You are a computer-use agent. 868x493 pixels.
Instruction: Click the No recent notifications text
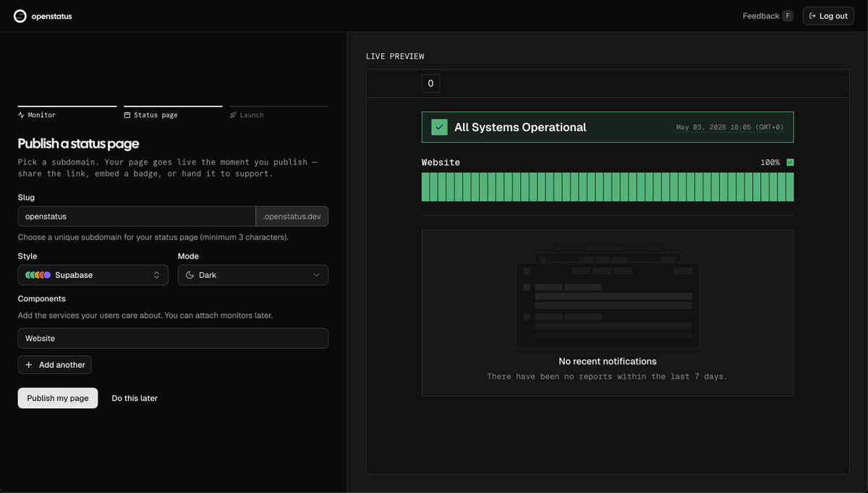tap(608, 361)
